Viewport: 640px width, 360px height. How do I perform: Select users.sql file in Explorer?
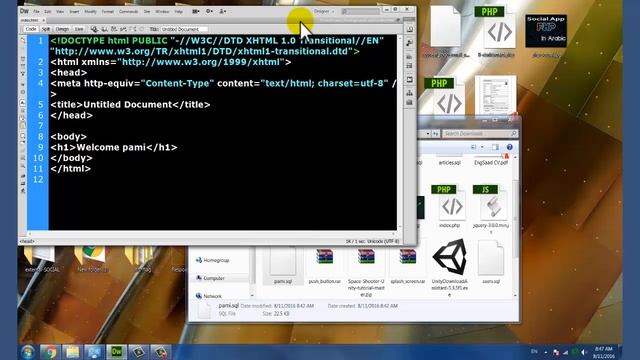click(491, 263)
